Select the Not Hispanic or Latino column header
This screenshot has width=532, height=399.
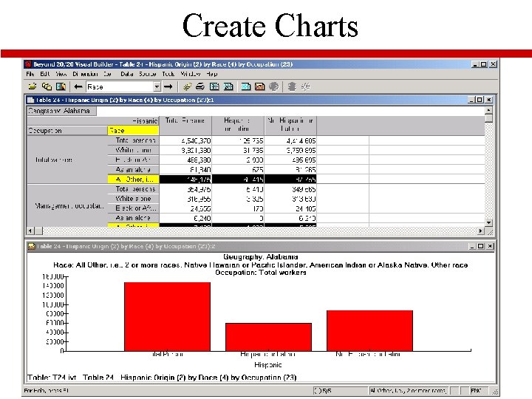(290, 125)
